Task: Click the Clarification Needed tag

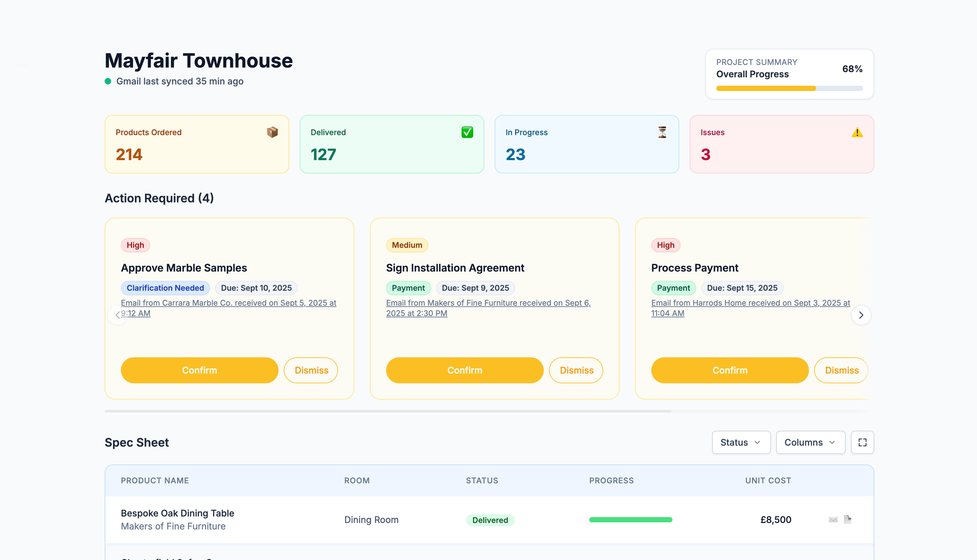Action: coord(165,288)
